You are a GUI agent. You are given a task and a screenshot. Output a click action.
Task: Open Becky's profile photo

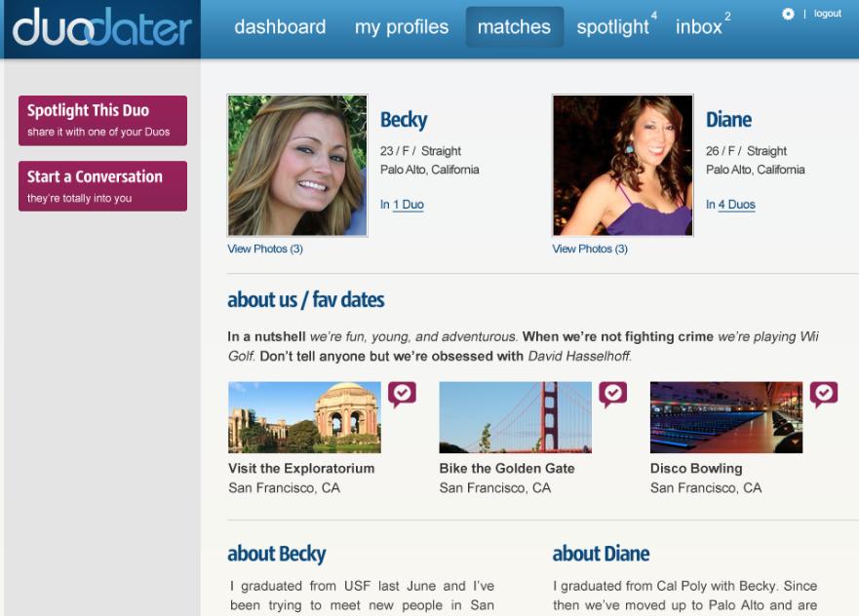[297, 166]
